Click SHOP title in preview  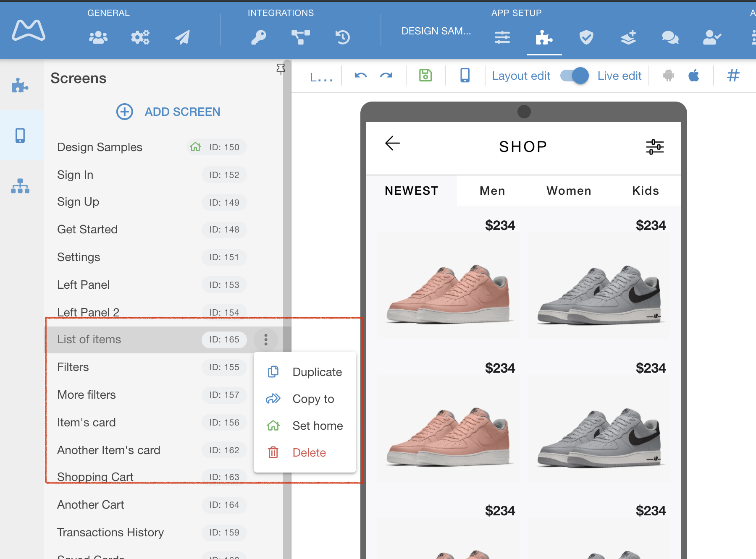point(523,147)
